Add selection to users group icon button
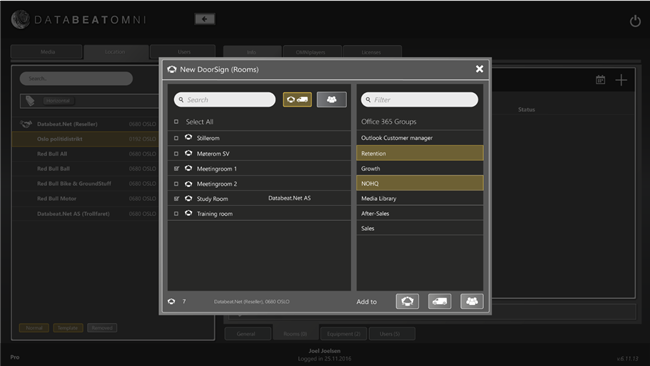 (x=472, y=301)
